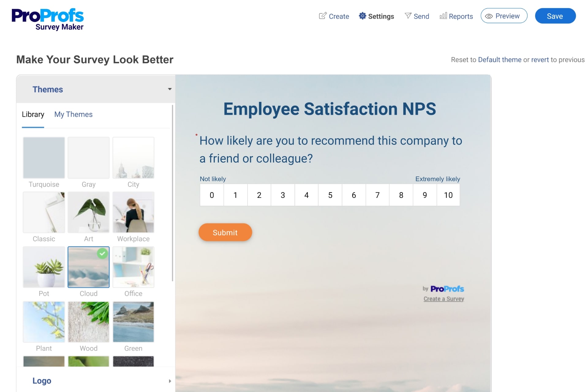The width and height of the screenshot is (588, 392).
Task: Click the Create navigation icon
Action: (322, 16)
